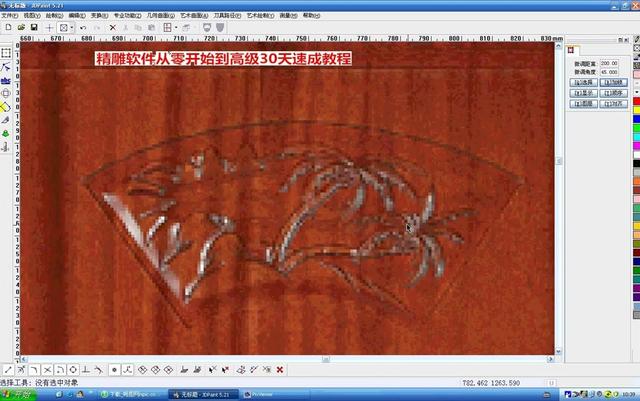Select the rectangular selection tool in left toolbar
Viewport: 640px width, 401px height.
6,52
